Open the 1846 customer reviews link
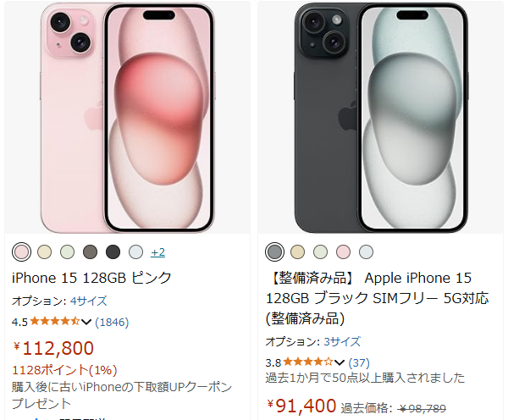 click(x=112, y=322)
